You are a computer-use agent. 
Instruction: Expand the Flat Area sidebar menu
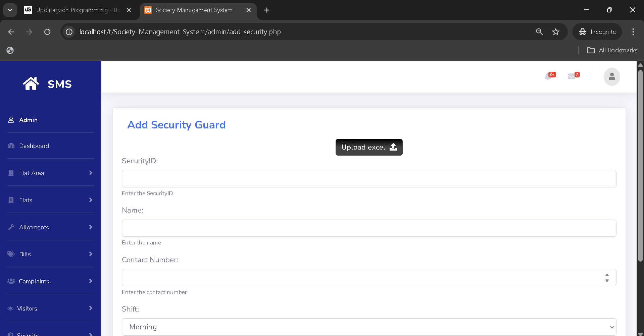pos(50,173)
